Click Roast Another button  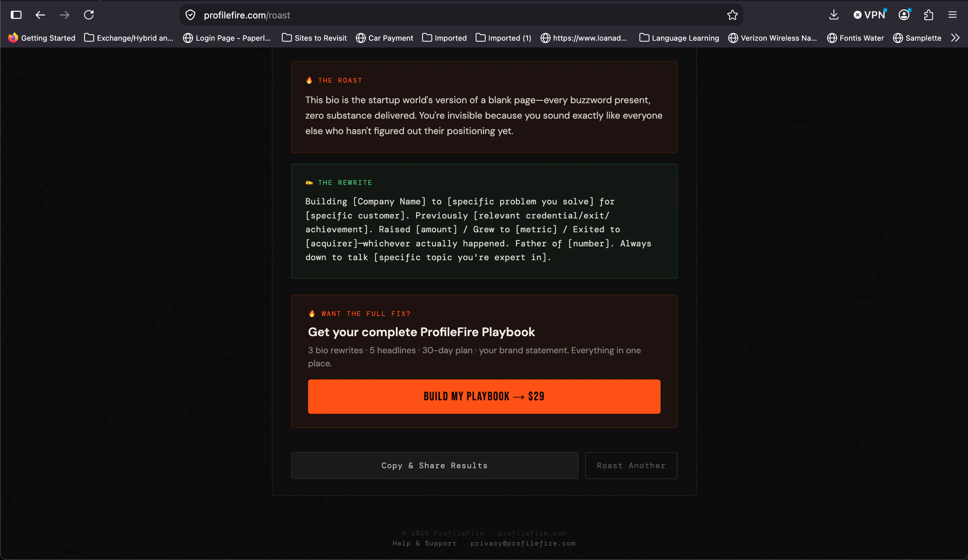coord(631,466)
